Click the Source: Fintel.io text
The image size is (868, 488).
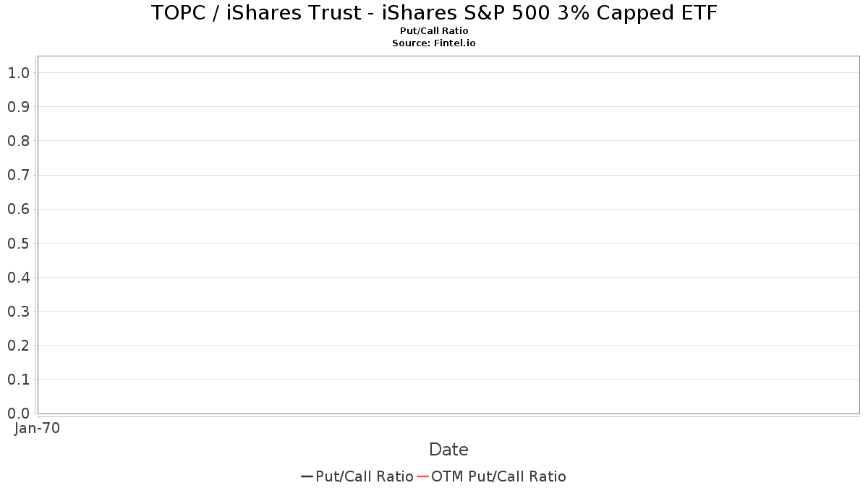434,43
